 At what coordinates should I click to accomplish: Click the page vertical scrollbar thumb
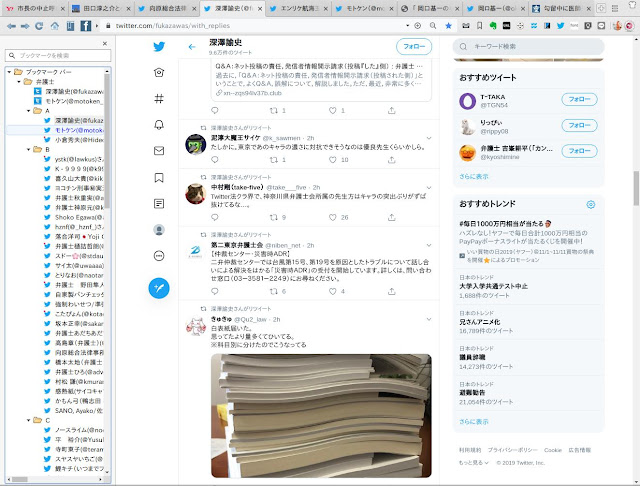[x=636, y=188]
